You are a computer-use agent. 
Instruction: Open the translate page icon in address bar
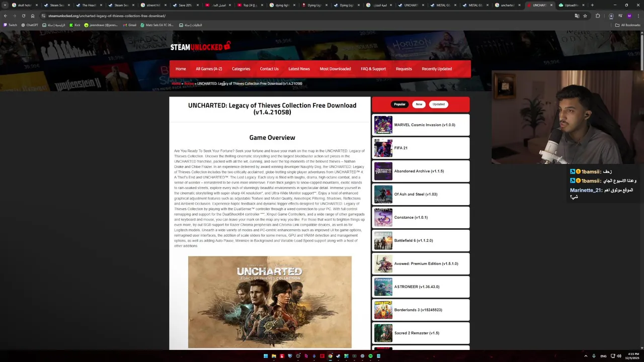[x=577, y=16]
